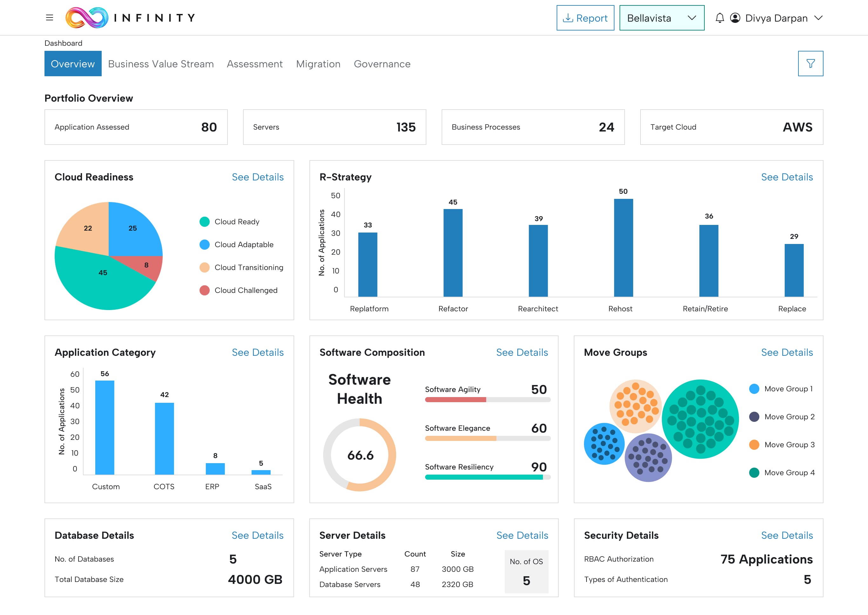Switch to the Migration tab

(x=318, y=64)
